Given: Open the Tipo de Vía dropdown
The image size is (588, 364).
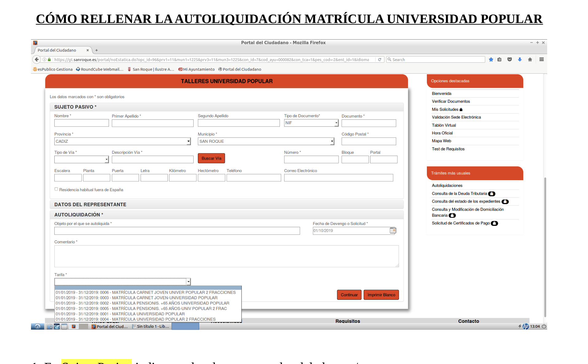Looking at the screenshot, I should [x=106, y=160].
